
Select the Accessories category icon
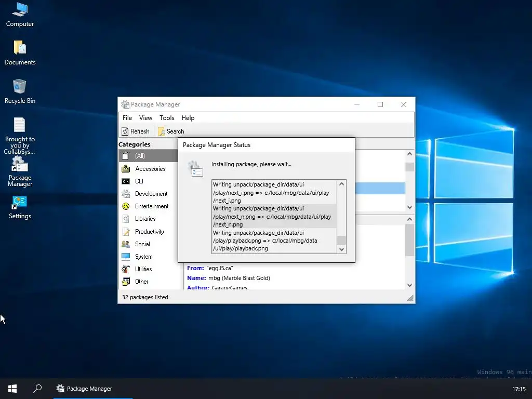(126, 169)
